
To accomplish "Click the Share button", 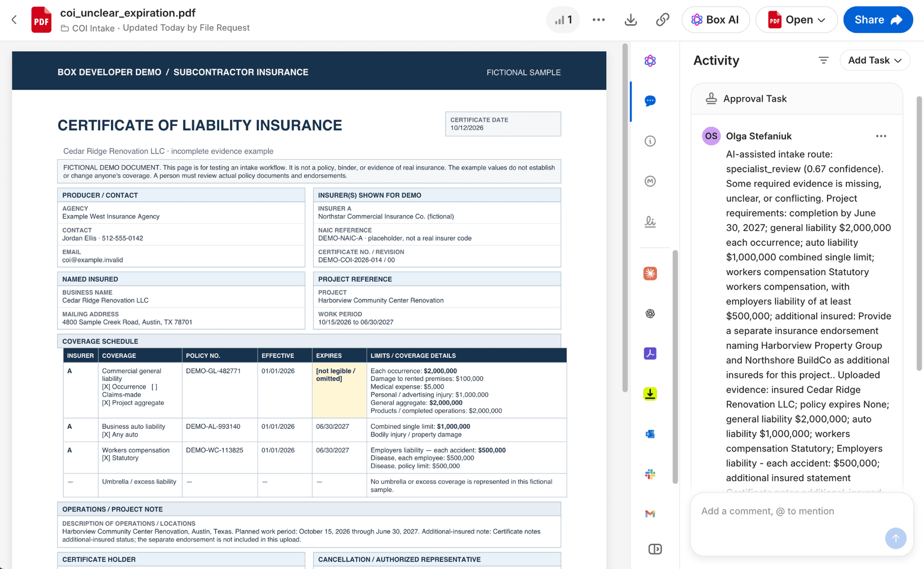I will [878, 20].
